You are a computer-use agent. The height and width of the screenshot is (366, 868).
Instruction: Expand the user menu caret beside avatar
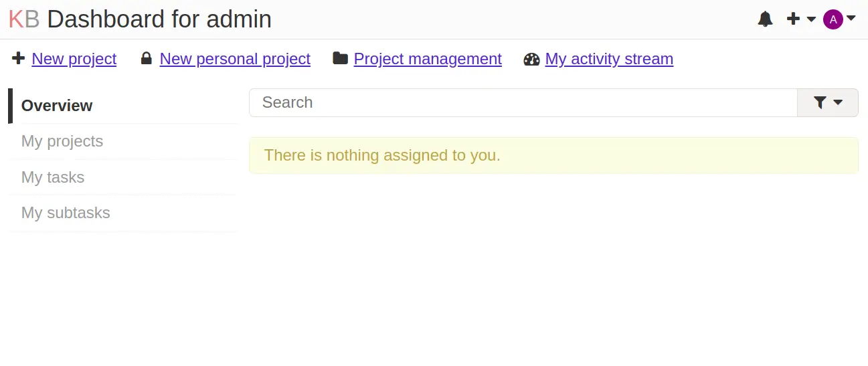click(851, 18)
